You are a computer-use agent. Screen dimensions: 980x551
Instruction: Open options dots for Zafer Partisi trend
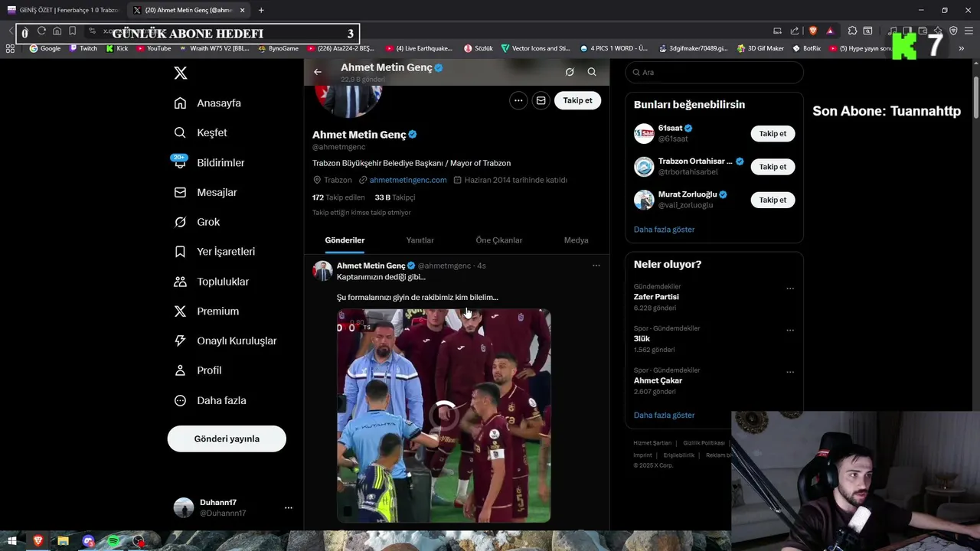click(790, 289)
